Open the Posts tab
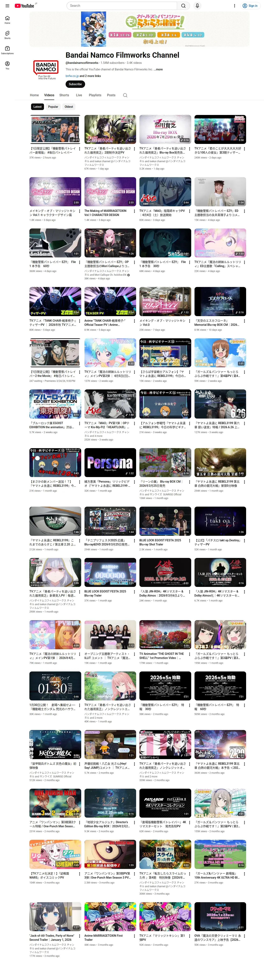264x980 pixels. [x=111, y=95]
